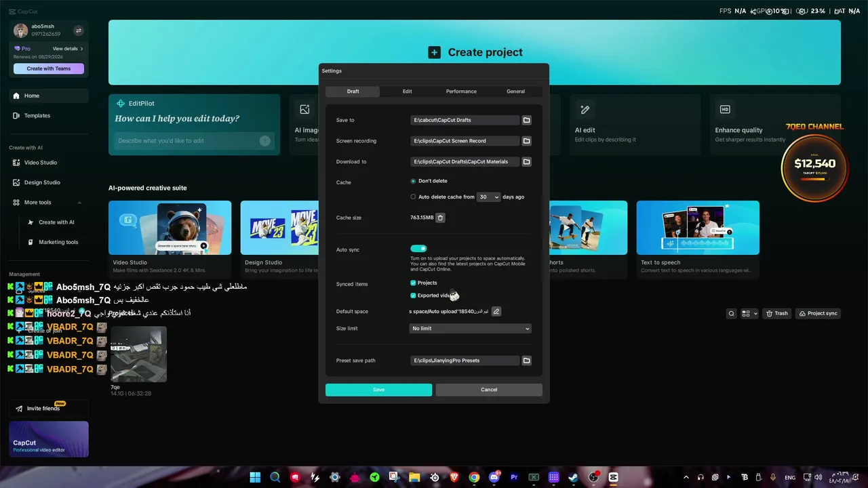Go to Home in the sidebar
The width and height of the screenshot is (868, 488).
pos(49,96)
